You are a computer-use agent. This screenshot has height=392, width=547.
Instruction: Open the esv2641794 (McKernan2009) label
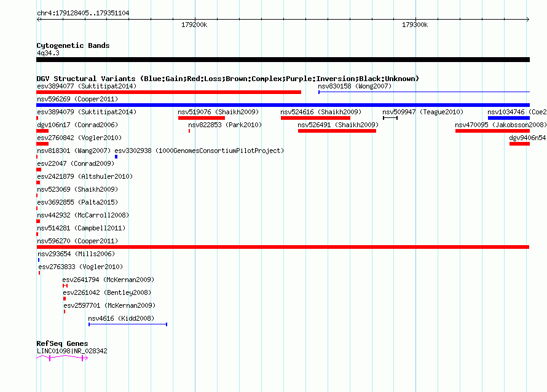[x=108, y=280]
